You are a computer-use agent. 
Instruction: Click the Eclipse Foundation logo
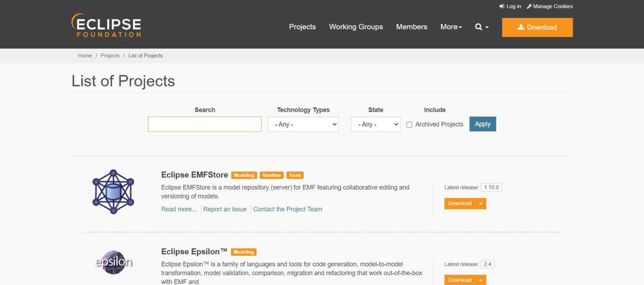106,25
